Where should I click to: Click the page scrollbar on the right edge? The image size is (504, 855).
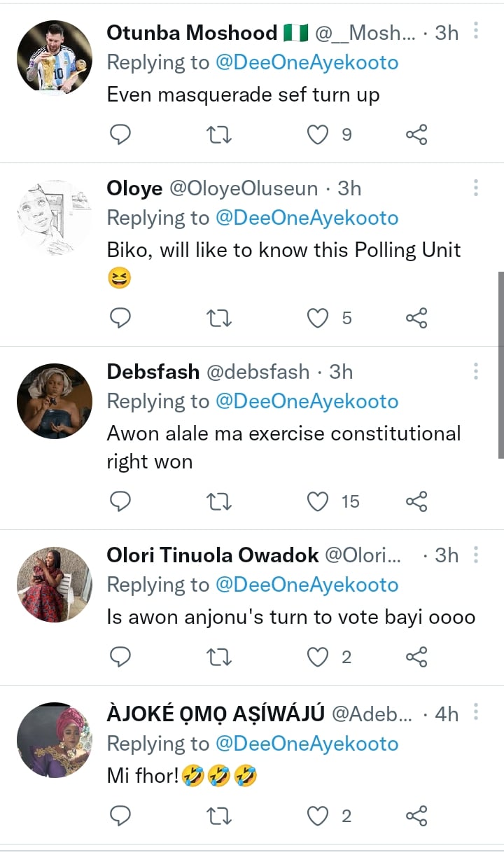pyautogui.click(x=500, y=364)
